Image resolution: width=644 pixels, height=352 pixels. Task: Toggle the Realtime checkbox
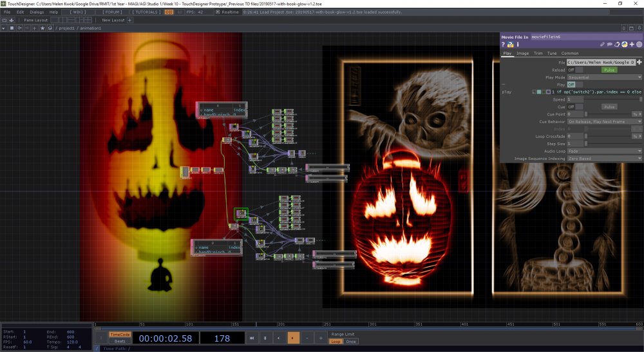click(218, 12)
